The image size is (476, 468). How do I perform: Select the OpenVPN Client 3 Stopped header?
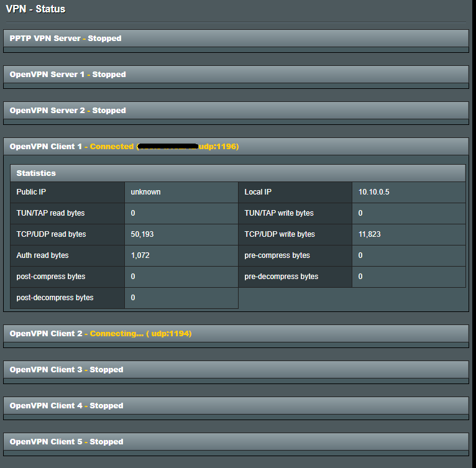(236, 370)
